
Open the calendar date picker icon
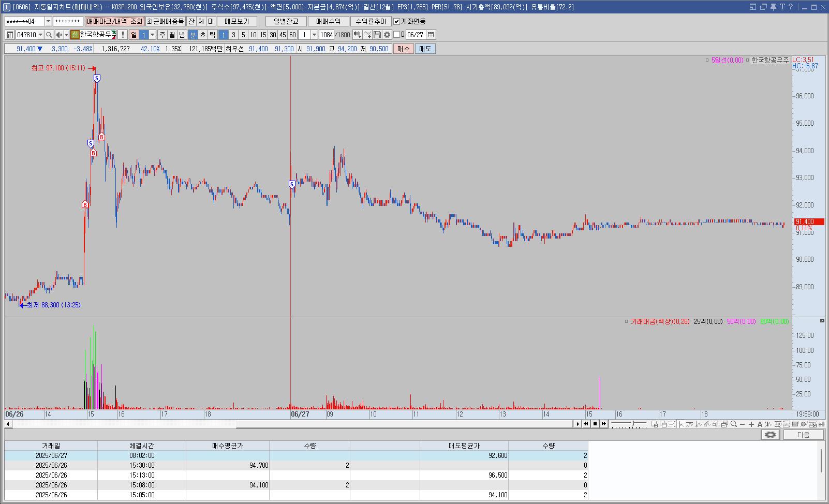pyautogui.click(x=431, y=35)
